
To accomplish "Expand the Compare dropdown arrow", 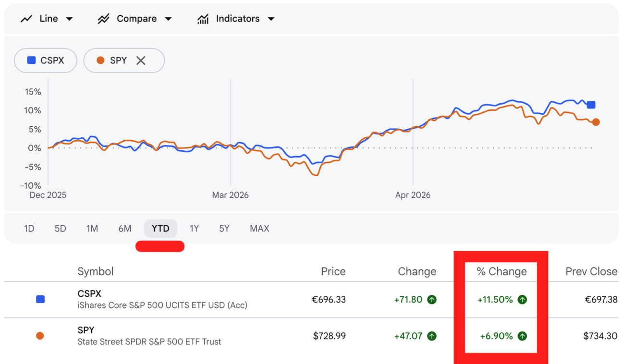I will [168, 19].
